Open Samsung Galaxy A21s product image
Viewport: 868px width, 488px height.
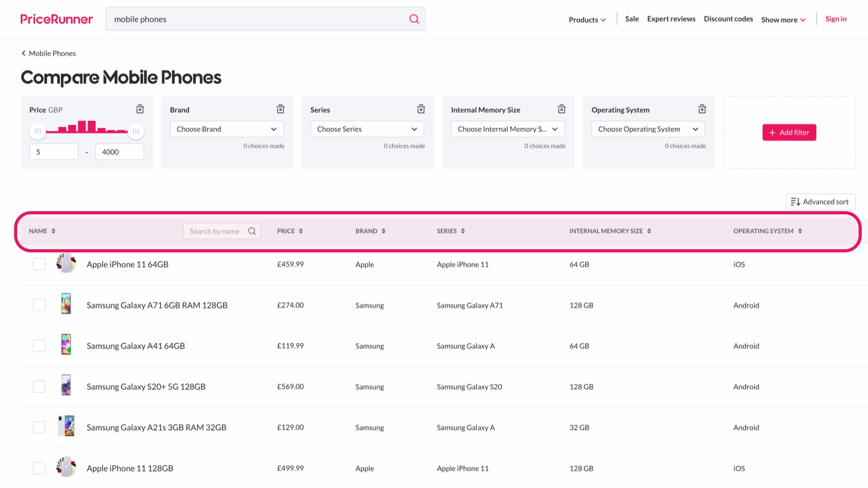click(66, 426)
